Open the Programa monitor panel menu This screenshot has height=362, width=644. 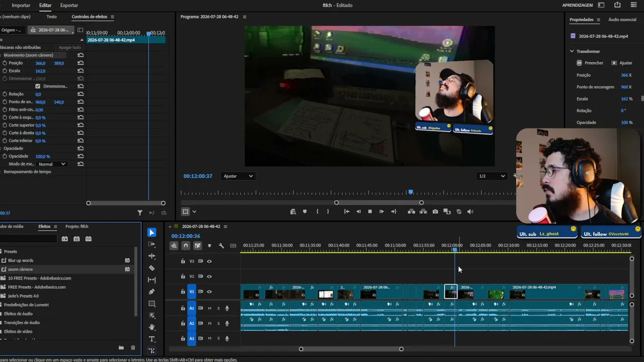click(x=245, y=17)
